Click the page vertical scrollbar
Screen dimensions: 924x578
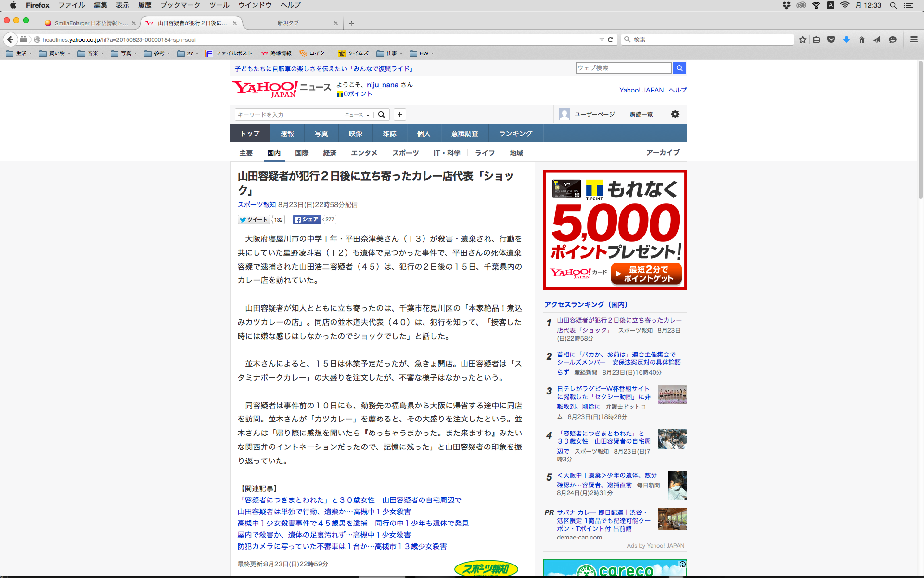pos(920,130)
